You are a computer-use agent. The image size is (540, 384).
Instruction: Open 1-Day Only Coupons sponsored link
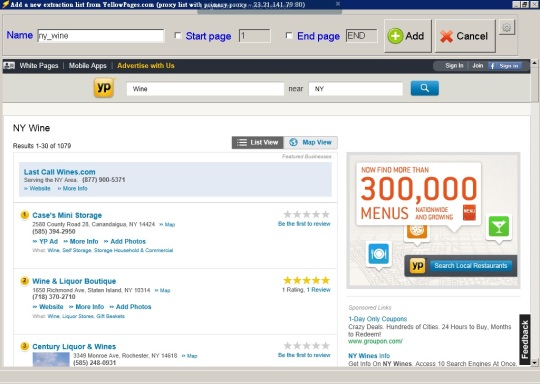click(x=377, y=319)
